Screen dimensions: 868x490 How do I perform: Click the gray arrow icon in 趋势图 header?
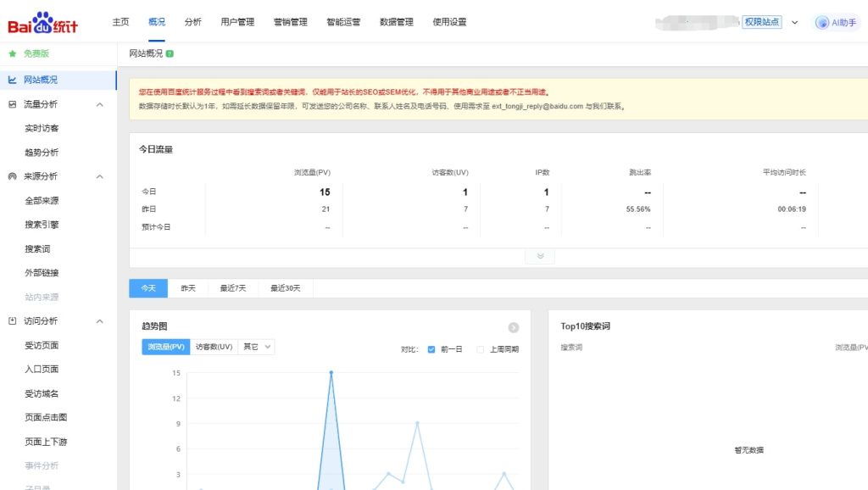tap(513, 328)
